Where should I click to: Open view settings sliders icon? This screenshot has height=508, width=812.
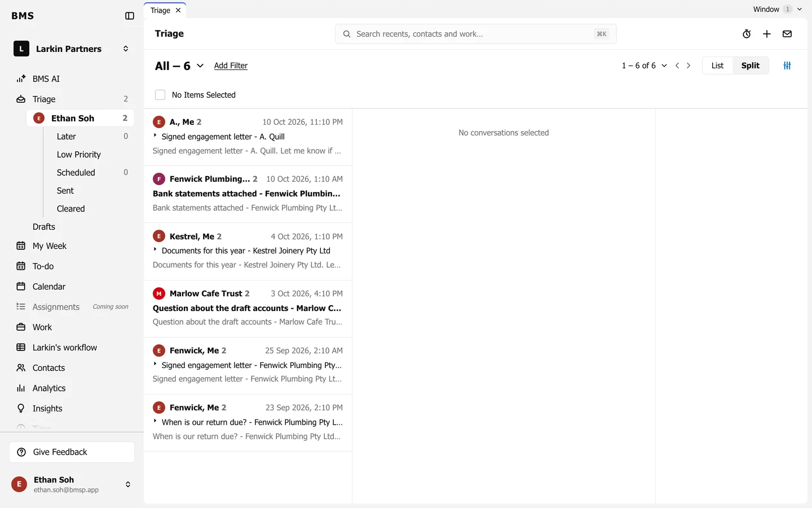(787, 65)
